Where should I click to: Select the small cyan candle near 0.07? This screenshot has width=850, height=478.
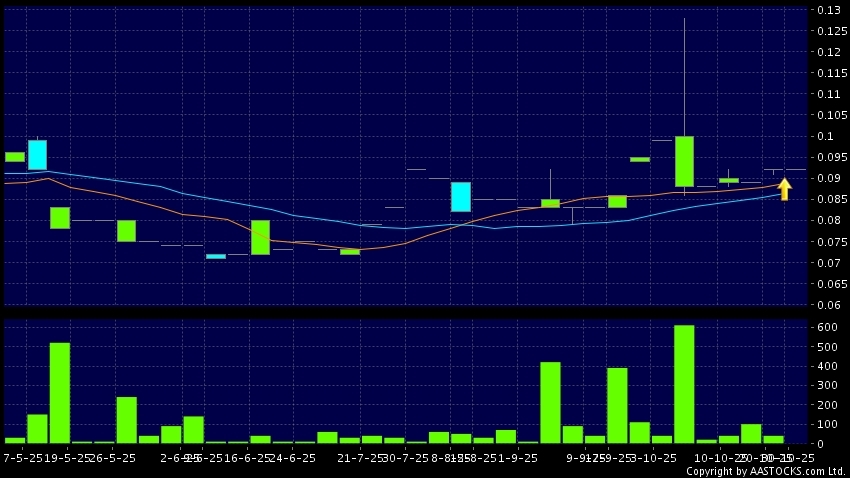[x=216, y=256]
